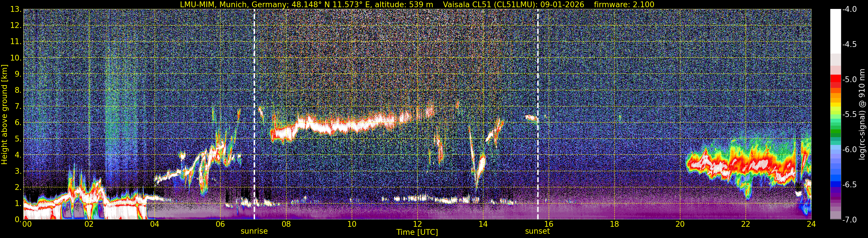Click time axis tick label '06'
The image size is (868, 238).
coord(220,224)
